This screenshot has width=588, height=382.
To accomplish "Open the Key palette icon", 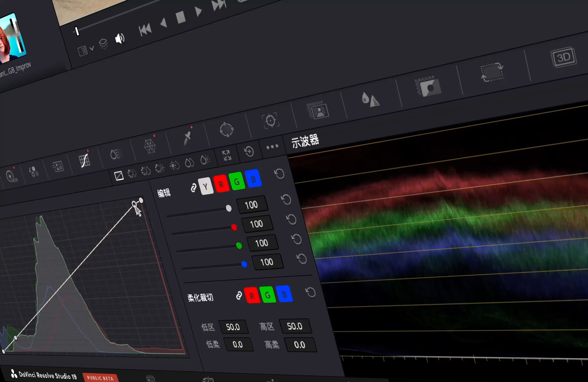I will 428,86.
